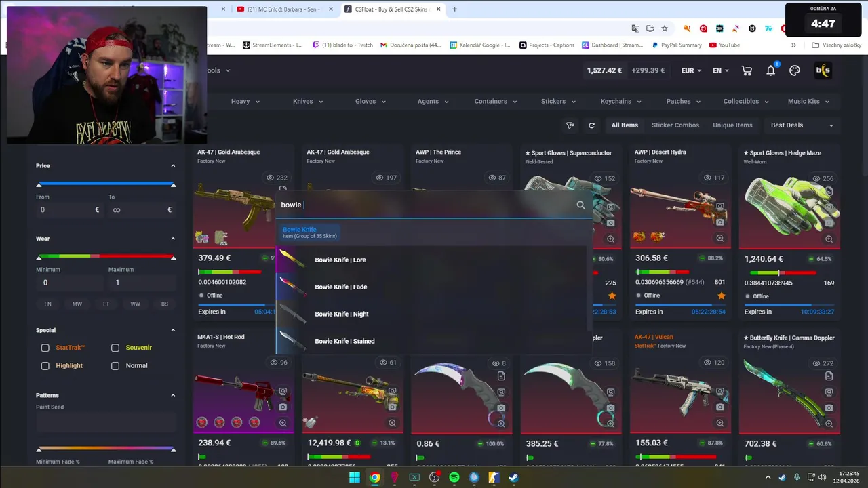The width and height of the screenshot is (868, 488).
Task: Inspect Sport Gloves Hedge Maze with magnifier
Action: pyautogui.click(x=829, y=239)
